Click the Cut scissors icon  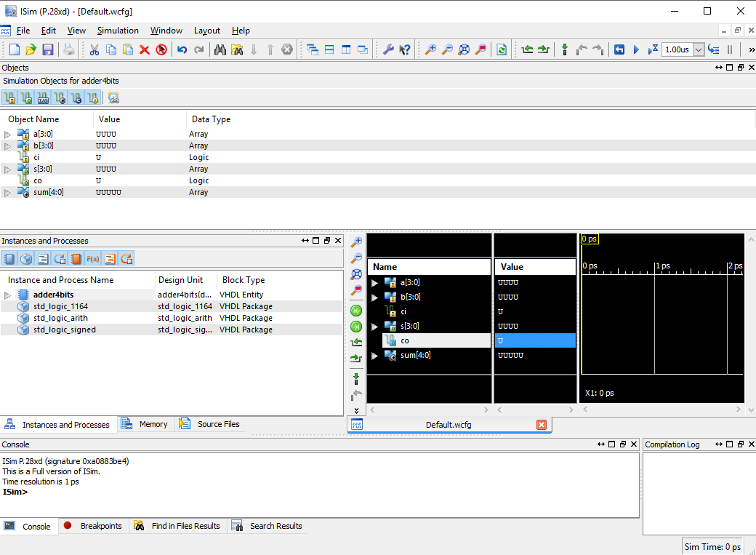point(94,49)
